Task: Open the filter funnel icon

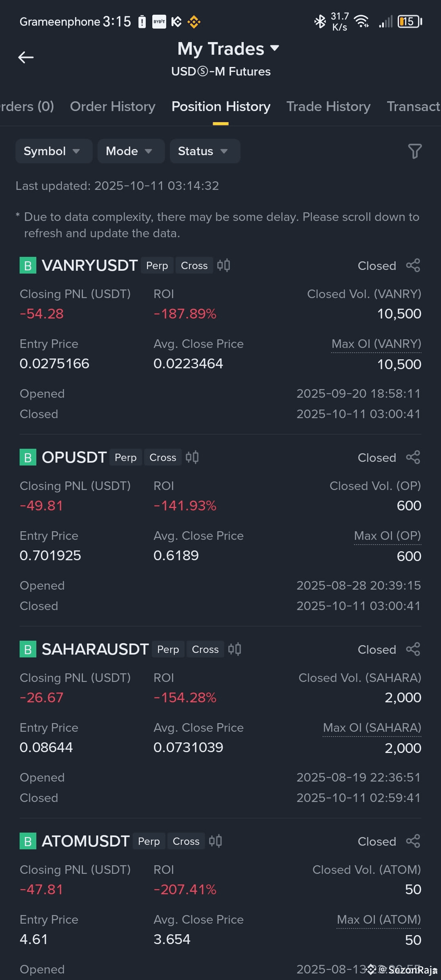Action: 414,151
